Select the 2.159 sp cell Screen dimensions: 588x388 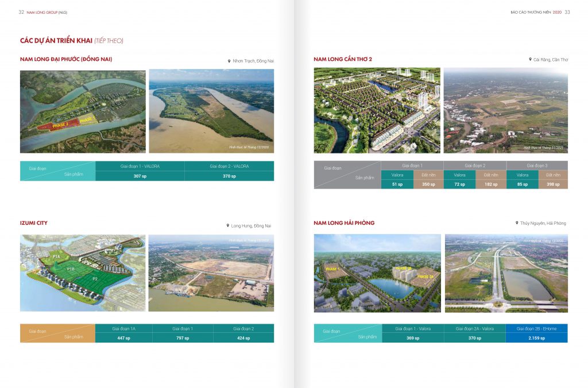(x=537, y=338)
